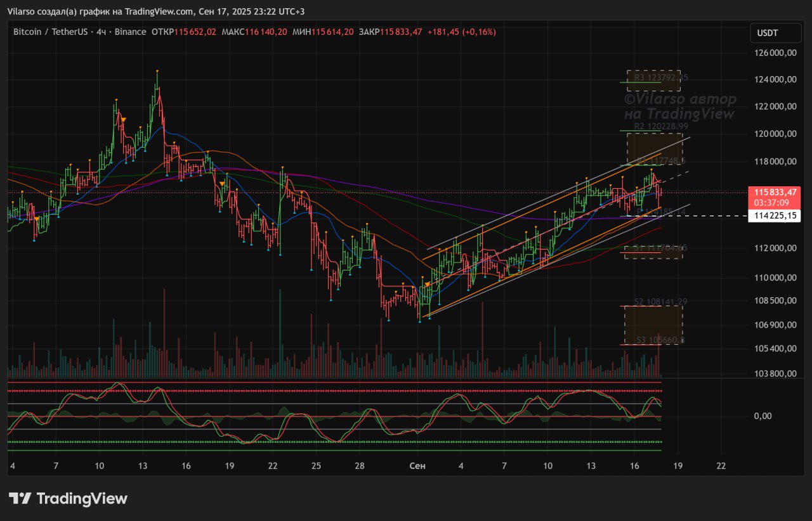This screenshot has height=521, width=812.
Task: Click the TradingView logo at the bottom
Action: tap(68, 498)
